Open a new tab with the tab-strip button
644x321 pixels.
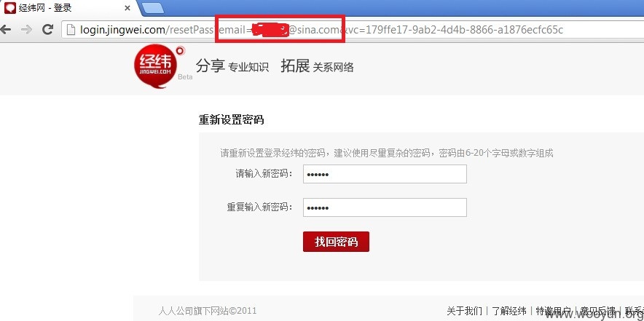pos(153,7)
